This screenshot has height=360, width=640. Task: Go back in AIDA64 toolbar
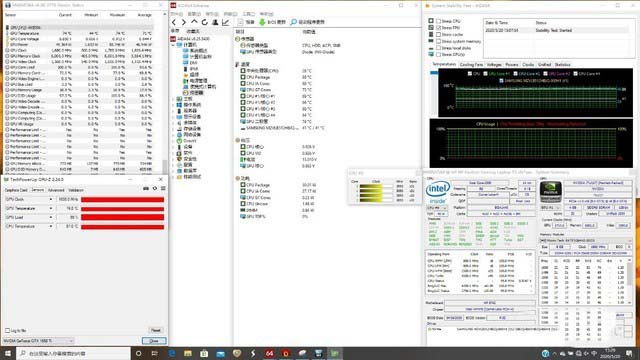point(174,22)
